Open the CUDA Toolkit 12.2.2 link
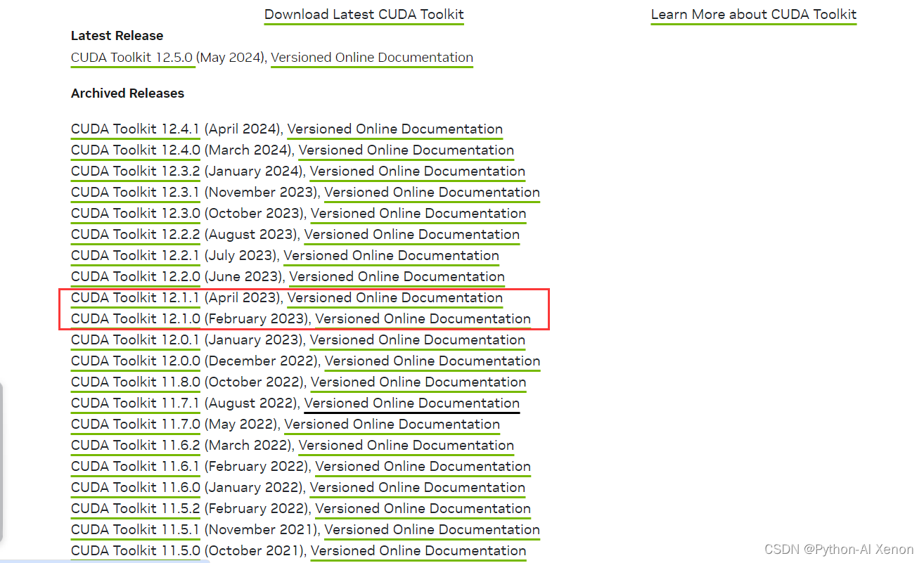This screenshot has width=924, height=563. tap(136, 235)
